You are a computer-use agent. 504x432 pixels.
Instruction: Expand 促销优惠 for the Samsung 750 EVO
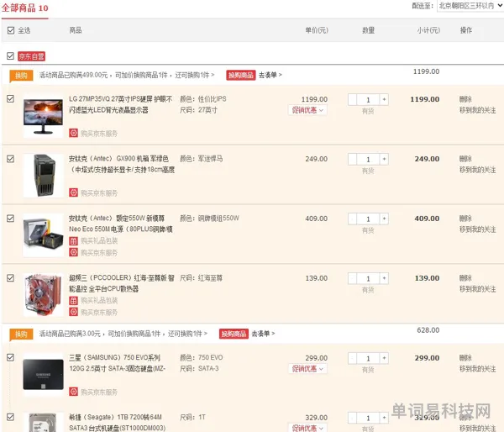[307, 369]
